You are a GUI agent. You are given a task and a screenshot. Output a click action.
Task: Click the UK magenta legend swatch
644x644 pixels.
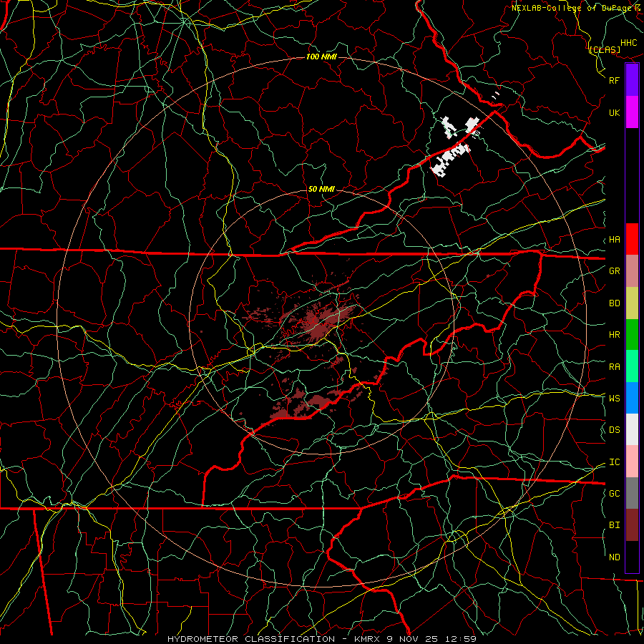632,112
